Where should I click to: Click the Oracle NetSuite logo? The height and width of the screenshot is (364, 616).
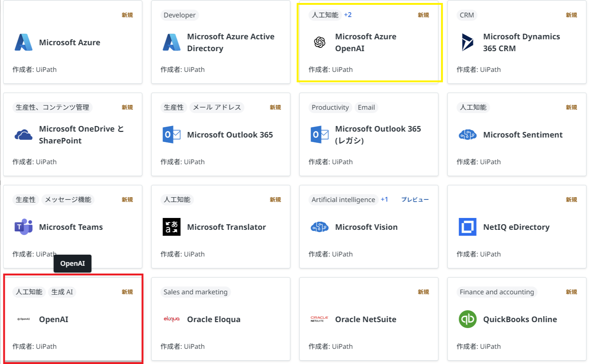320,319
